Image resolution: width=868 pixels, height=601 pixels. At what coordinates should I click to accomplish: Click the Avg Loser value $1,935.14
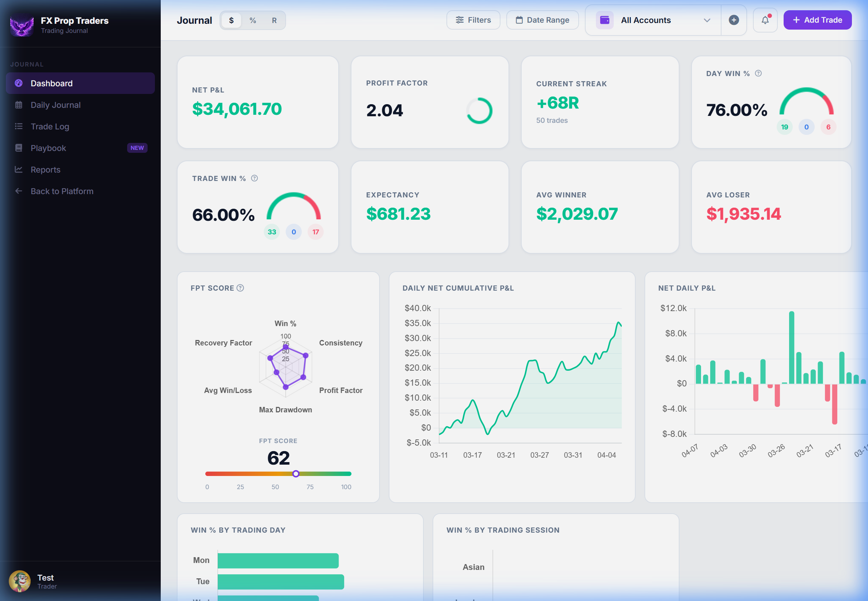pyautogui.click(x=743, y=214)
